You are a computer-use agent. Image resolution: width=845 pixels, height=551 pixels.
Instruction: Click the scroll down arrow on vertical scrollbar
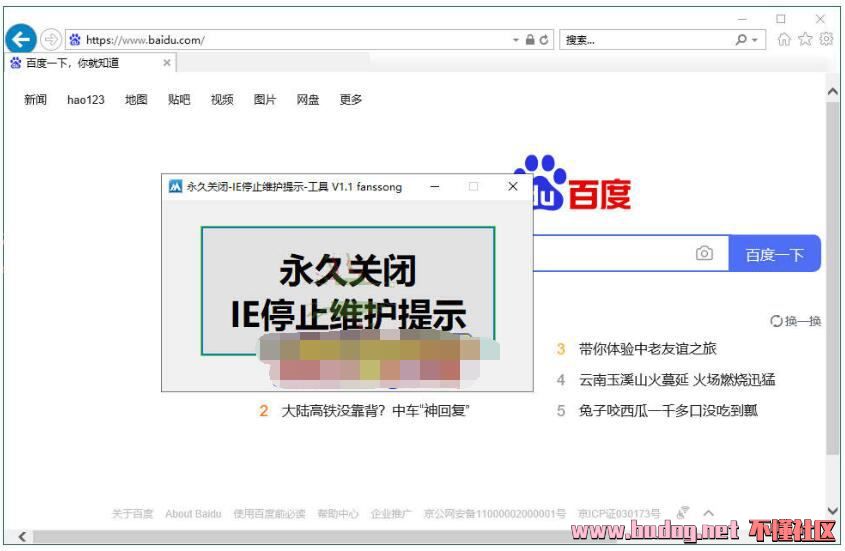click(833, 510)
